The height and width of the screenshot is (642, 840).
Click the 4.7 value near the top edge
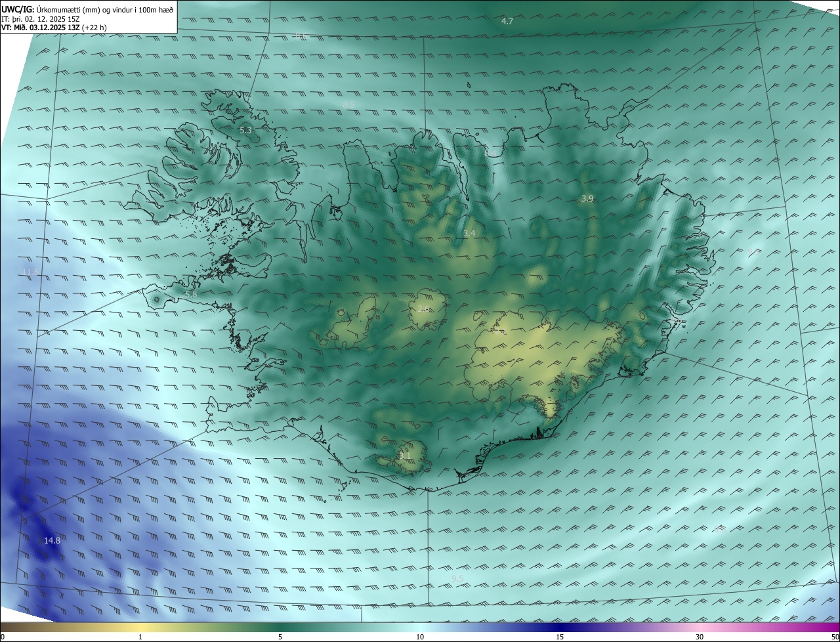pos(507,22)
